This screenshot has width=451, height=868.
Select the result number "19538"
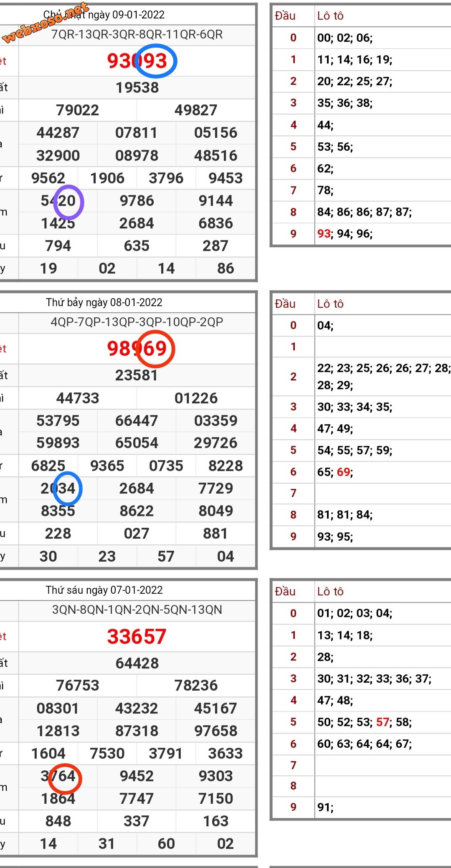pos(137,88)
